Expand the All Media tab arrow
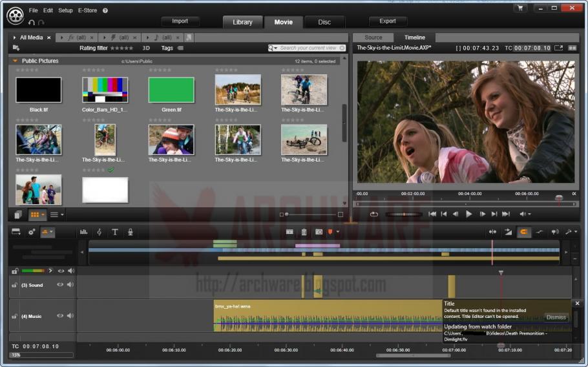The image size is (588, 367). [14, 37]
